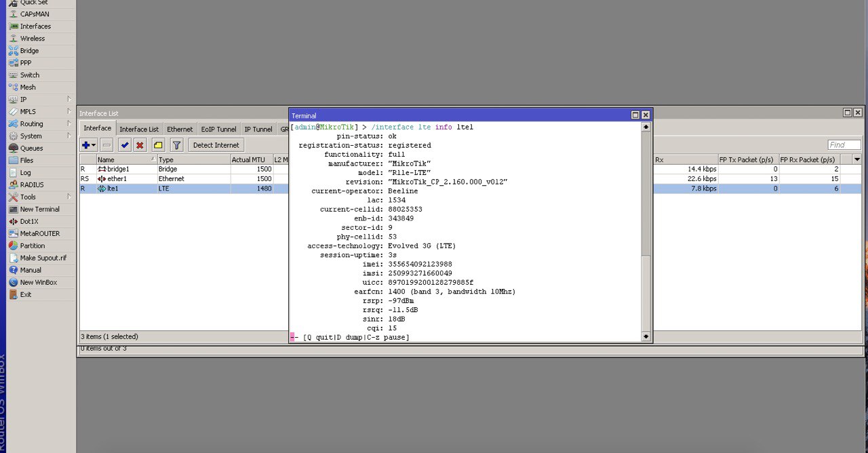Sort by the Name column header
This screenshot has width=868, height=453.
click(x=126, y=159)
